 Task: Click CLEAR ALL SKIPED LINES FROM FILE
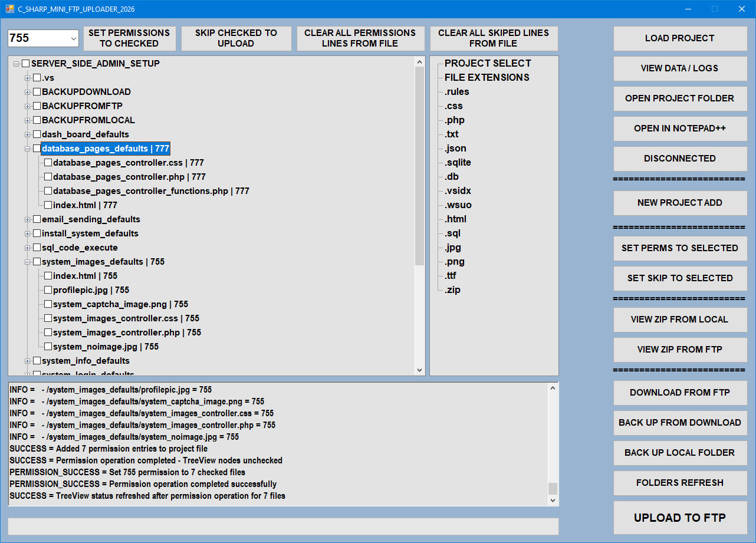[494, 38]
